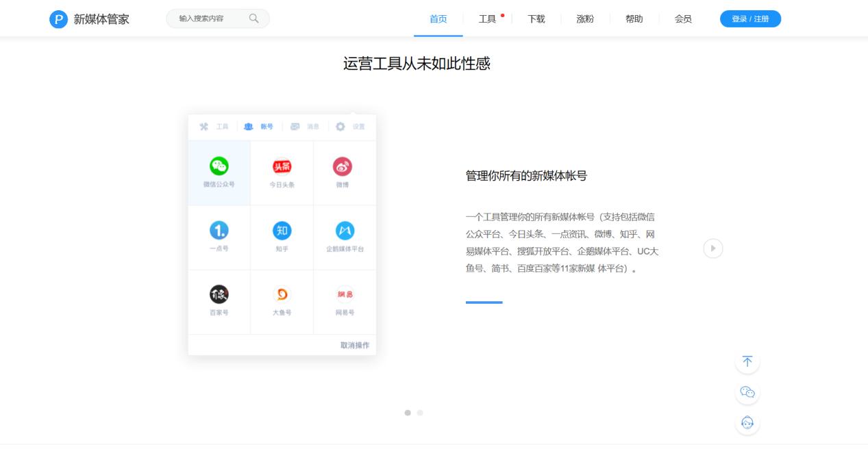Select the second carousel dot indicator

(420, 413)
